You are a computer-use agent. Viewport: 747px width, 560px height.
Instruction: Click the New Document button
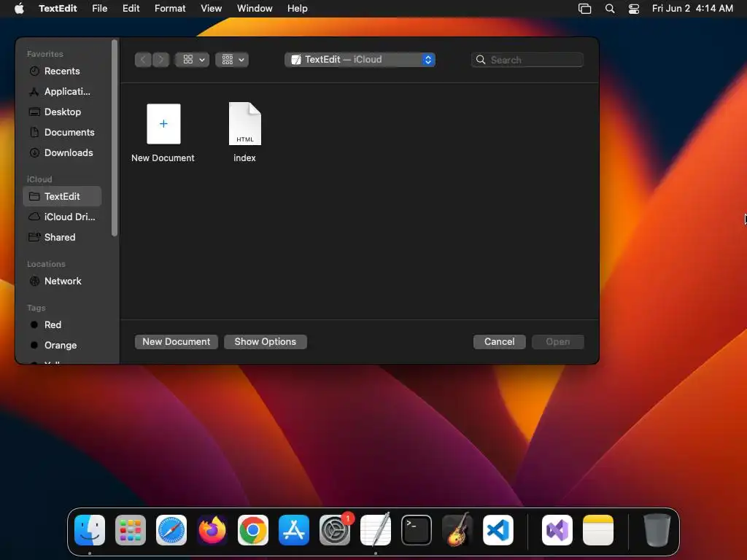click(177, 341)
